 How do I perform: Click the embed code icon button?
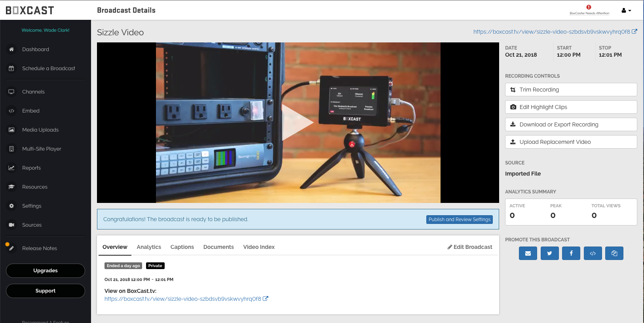point(593,253)
